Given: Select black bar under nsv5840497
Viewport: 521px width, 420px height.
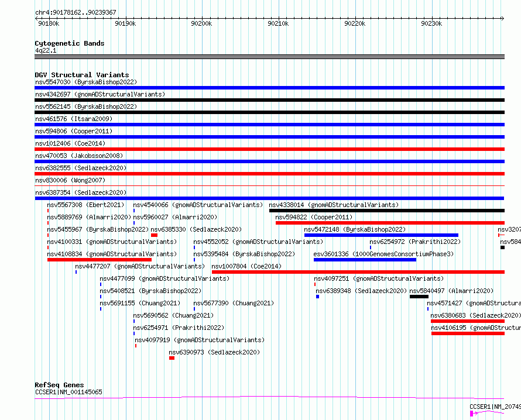Looking at the screenshot, I should (x=419, y=297).
